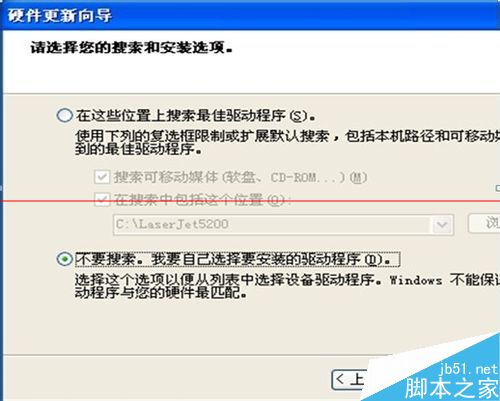Click the 硬件更新向导 title bar
Viewport: 500px width, 401px height.
point(250,15)
